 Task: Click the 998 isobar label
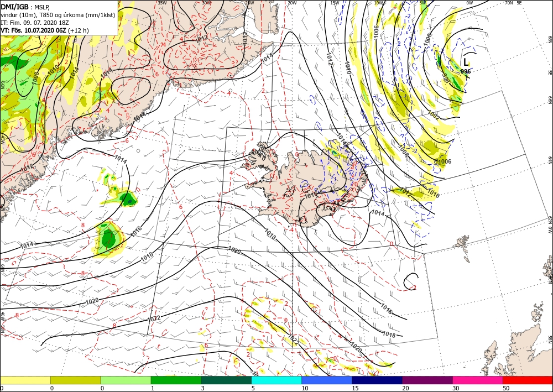point(446,78)
